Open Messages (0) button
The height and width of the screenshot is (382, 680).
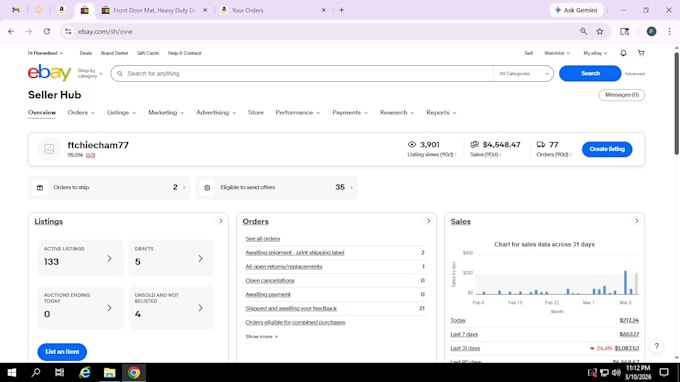(621, 95)
